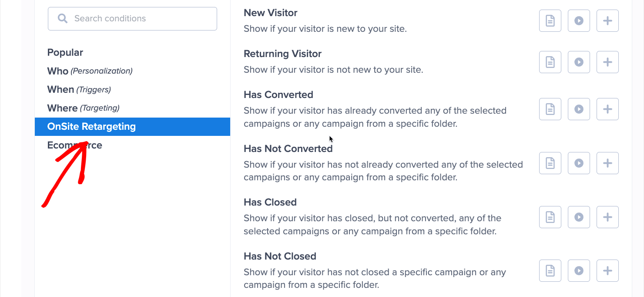Play the Has Closed tutorial video

579,217
